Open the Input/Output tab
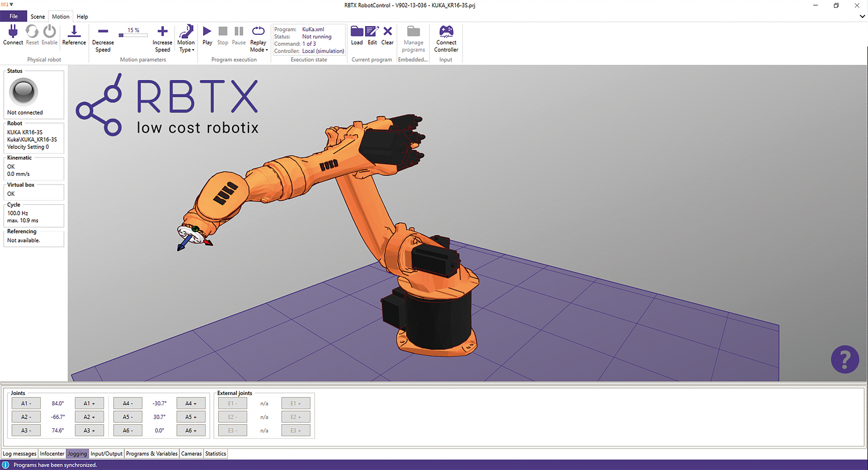This screenshot has height=470, width=868. [x=106, y=454]
